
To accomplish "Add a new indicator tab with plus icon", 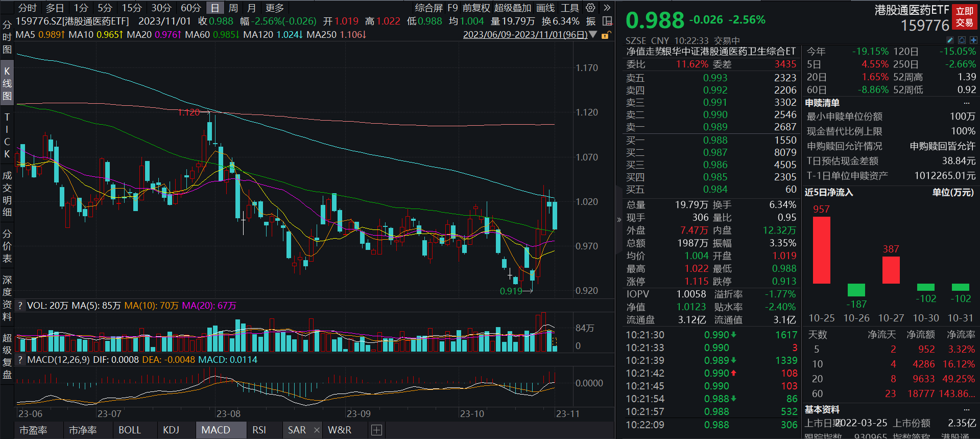I will tap(376, 430).
